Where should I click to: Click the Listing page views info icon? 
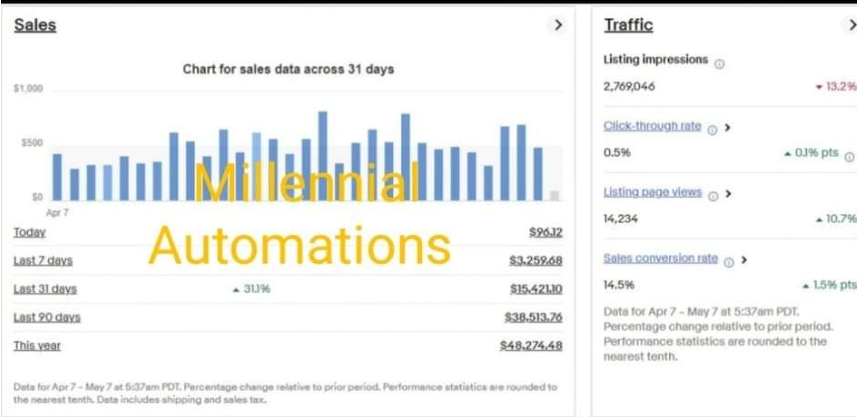[x=713, y=197]
